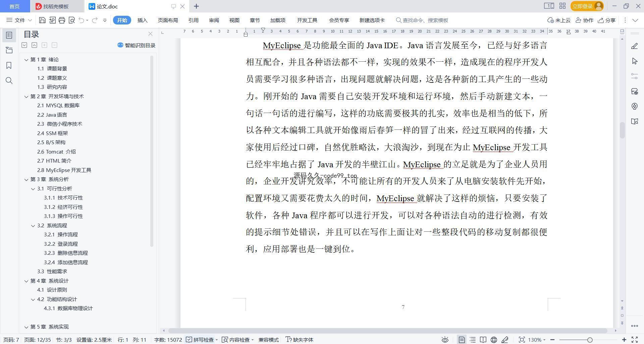Select the 审阅 ribbon tab
This screenshot has height=344, width=644.
(x=214, y=20)
